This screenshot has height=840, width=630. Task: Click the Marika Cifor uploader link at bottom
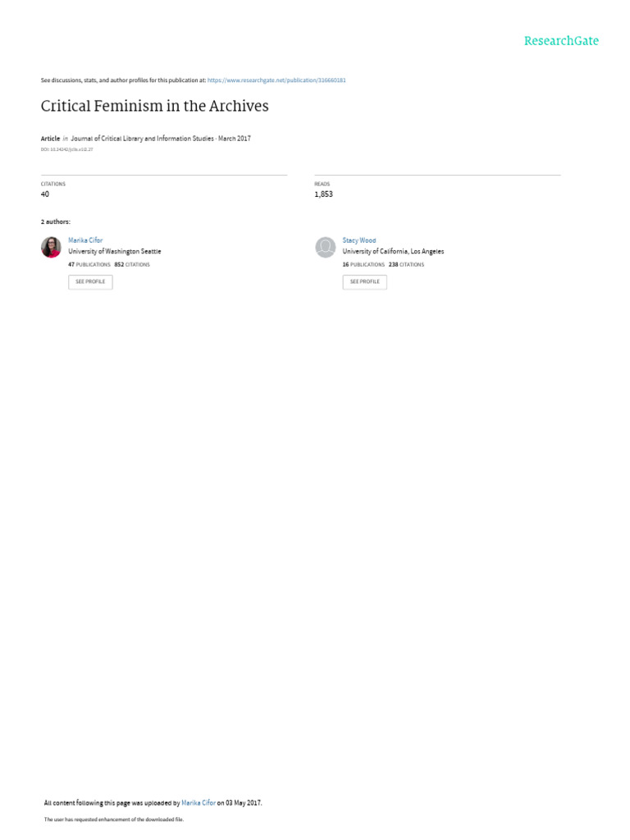point(199,802)
